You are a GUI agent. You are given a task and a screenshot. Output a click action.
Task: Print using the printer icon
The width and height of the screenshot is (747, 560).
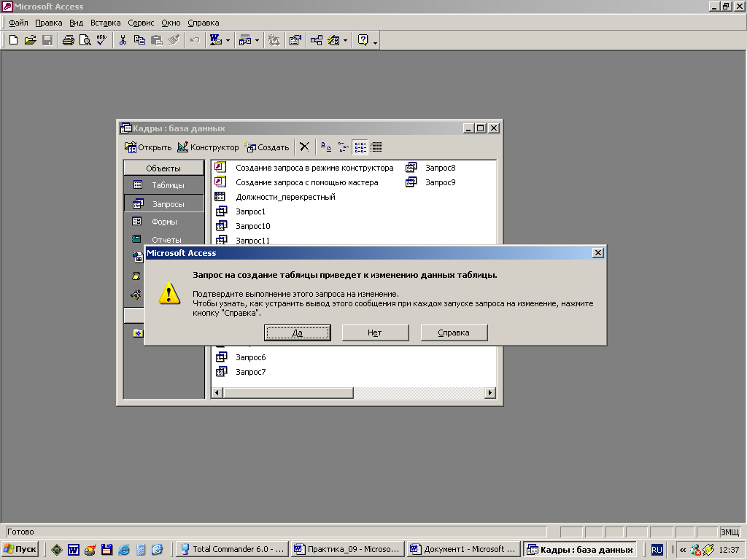(x=69, y=41)
